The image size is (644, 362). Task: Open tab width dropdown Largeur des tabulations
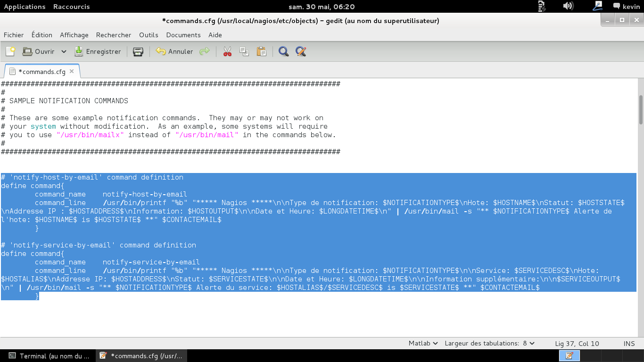coord(490,344)
